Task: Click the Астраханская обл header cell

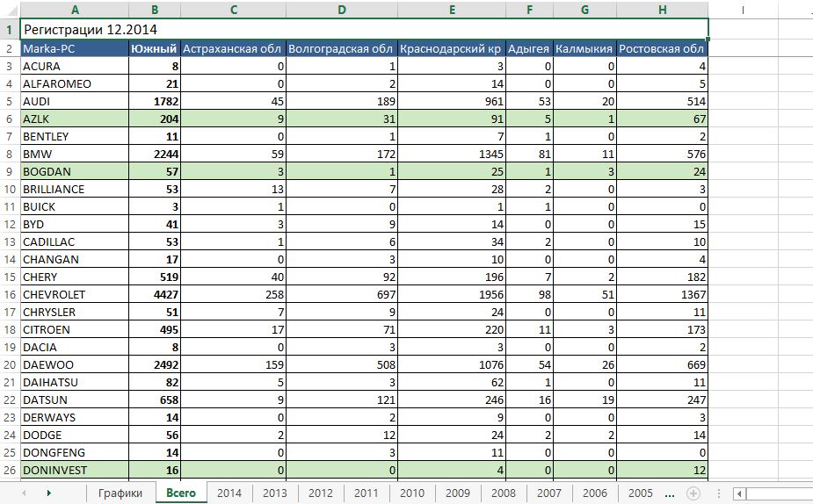Action: click(233, 48)
